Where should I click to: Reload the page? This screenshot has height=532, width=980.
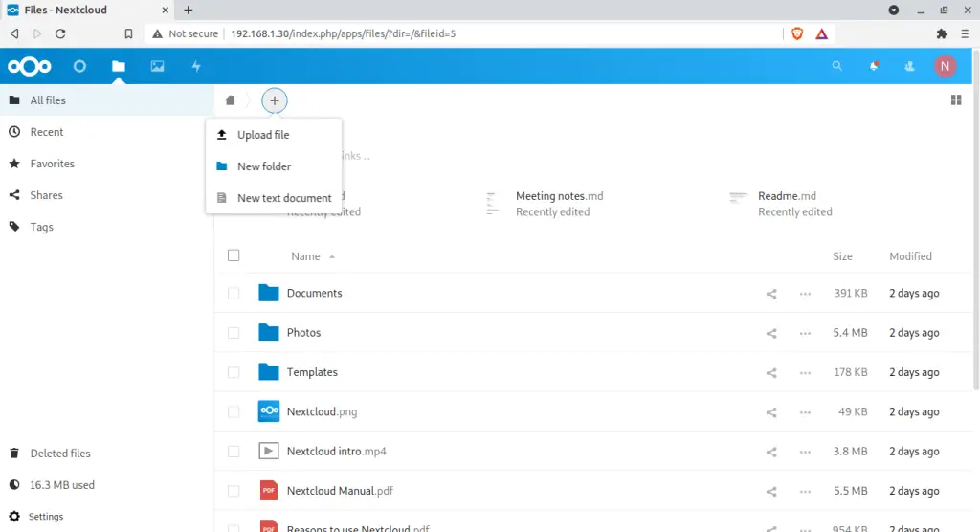(x=60, y=33)
